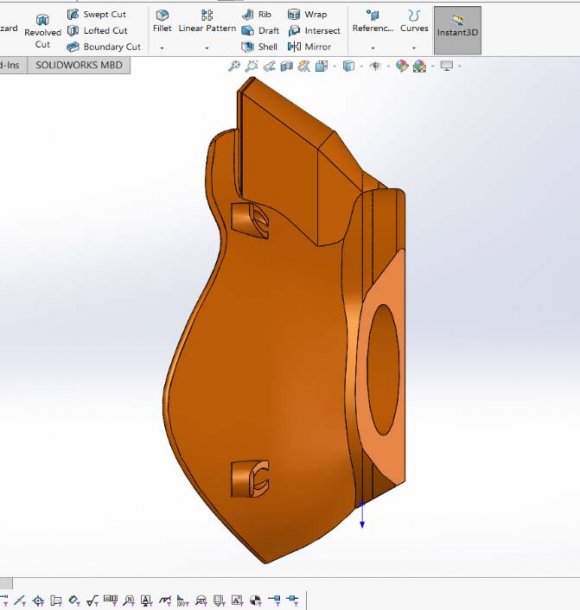The image size is (580, 610).
Task: Open the Reference Geometry dropdown arrow
Action: point(373,48)
